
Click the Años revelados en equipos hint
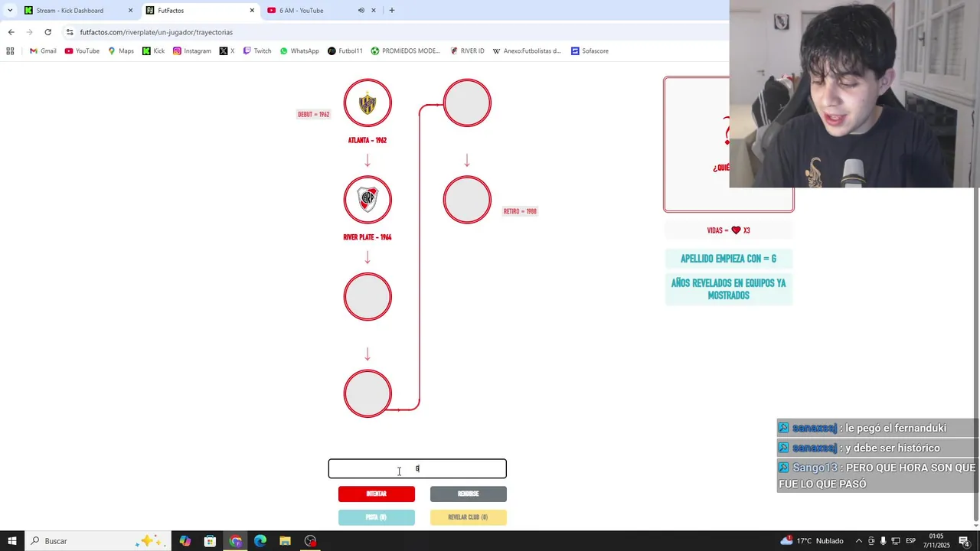(728, 289)
